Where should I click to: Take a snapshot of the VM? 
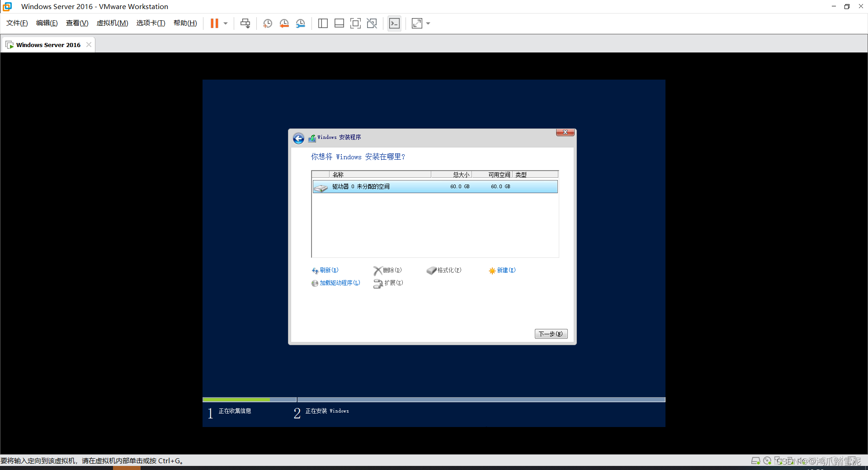[268, 24]
